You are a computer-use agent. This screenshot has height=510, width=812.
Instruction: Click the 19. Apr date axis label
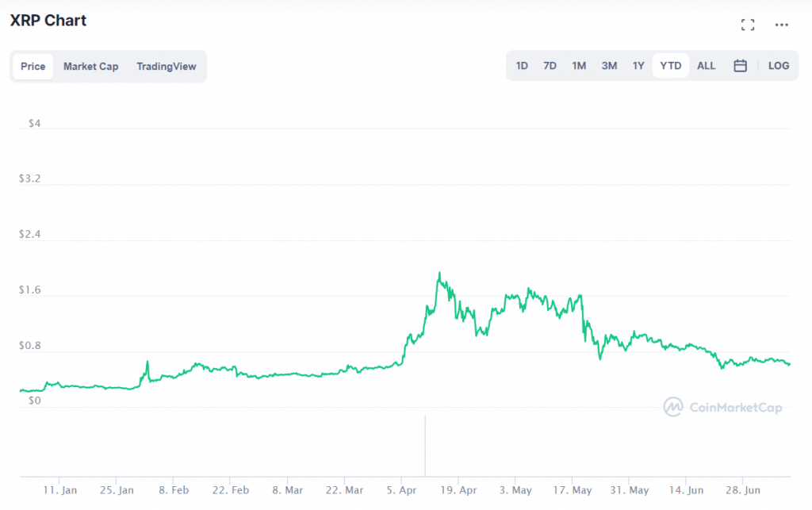(x=458, y=490)
